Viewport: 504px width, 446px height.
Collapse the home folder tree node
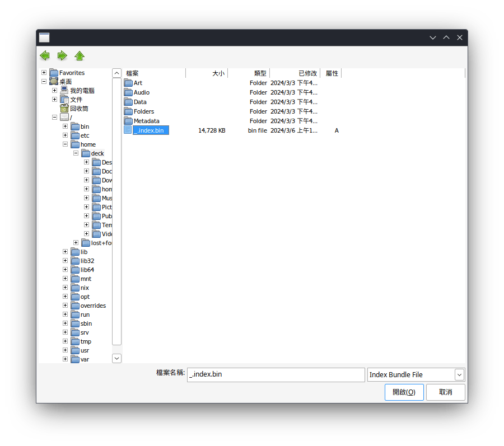tap(66, 144)
